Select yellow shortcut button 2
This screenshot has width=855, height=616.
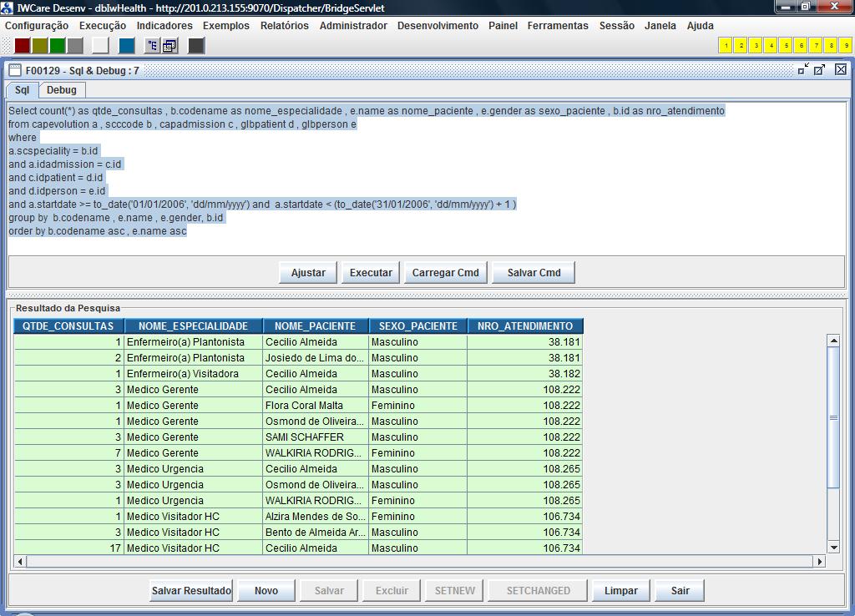pyautogui.click(x=741, y=46)
